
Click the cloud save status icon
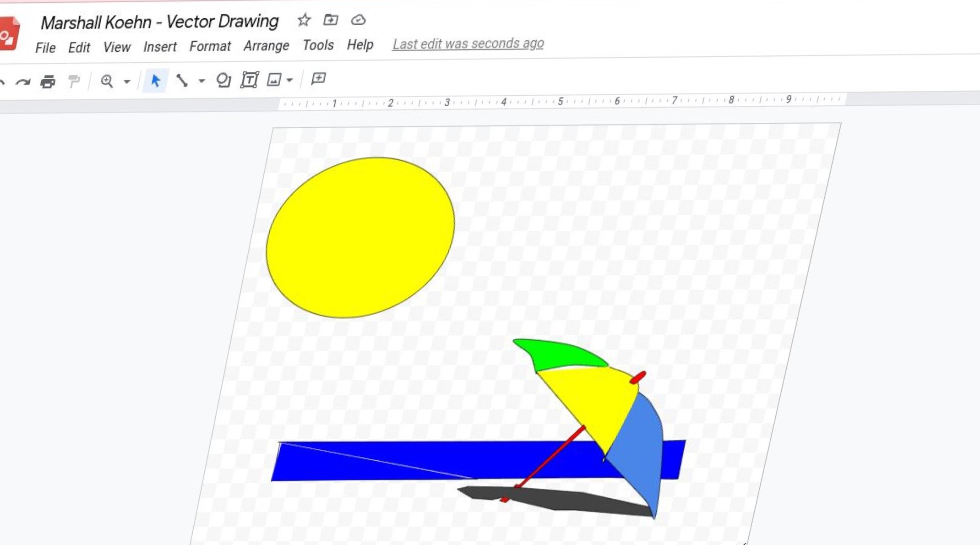(x=358, y=20)
